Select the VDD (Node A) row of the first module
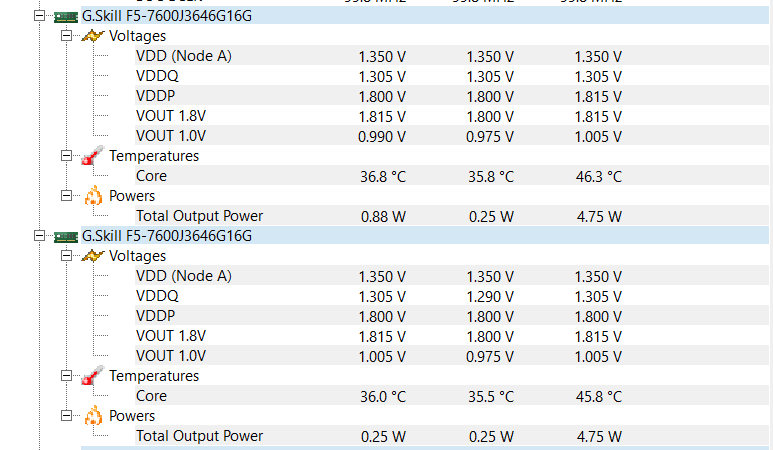Image resolution: width=773 pixels, height=450 pixels. coord(452,56)
